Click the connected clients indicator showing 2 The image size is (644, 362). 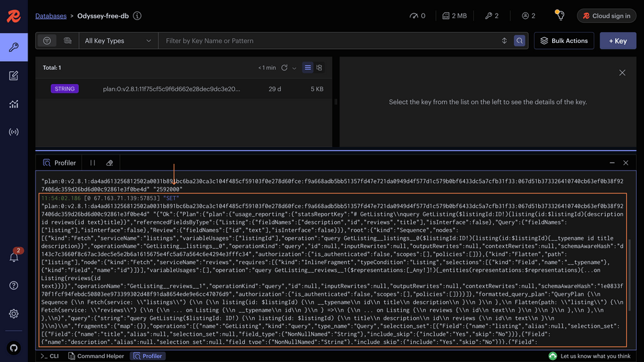tap(528, 15)
